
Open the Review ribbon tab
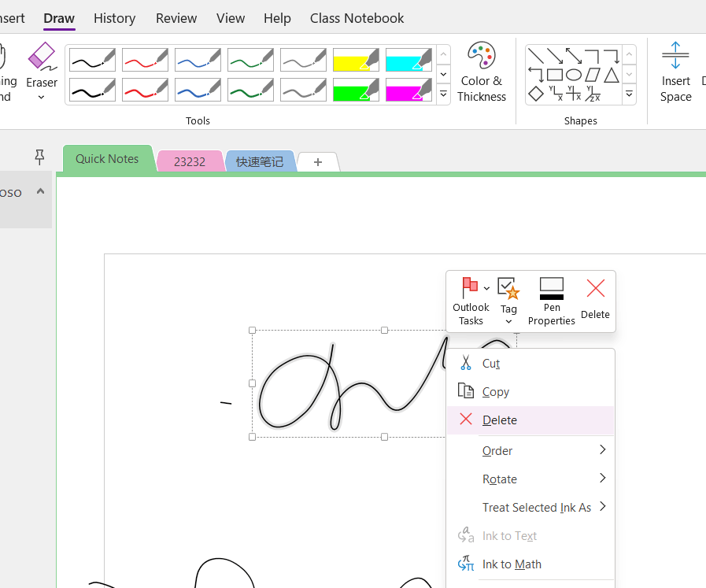click(x=176, y=18)
